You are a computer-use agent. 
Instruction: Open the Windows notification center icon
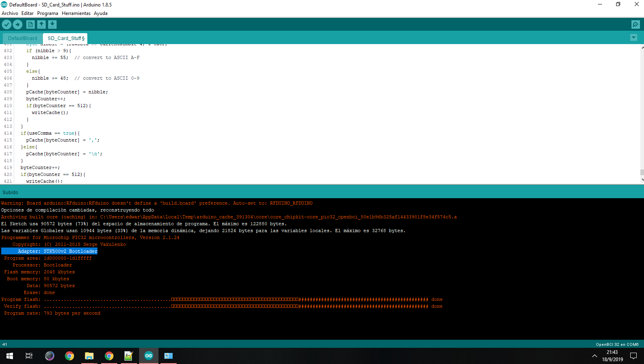pyautogui.click(x=633, y=356)
